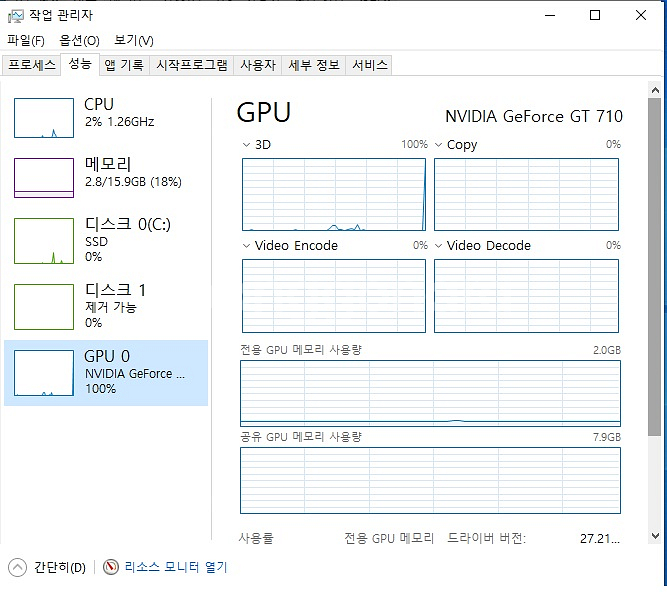Select the CPU usage thumbnail graph
Viewport: 667px width, 592px height.
[x=44, y=118]
